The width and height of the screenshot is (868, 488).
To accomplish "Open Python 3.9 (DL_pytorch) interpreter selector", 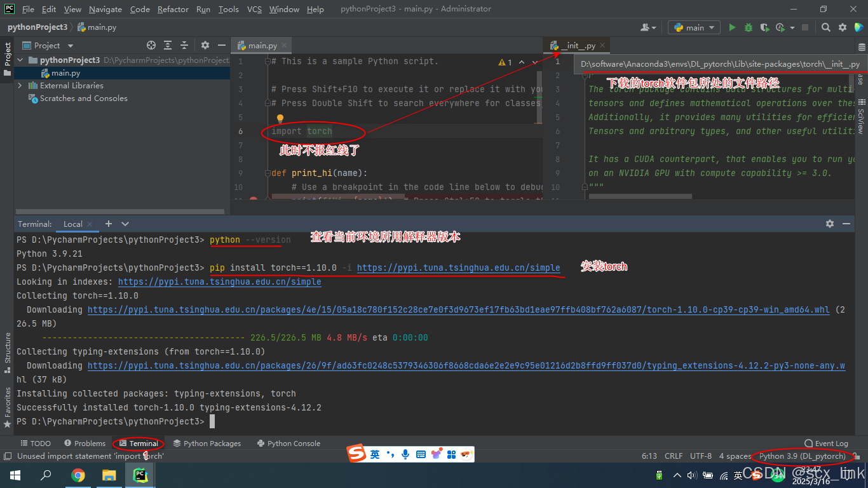I will pos(803,456).
